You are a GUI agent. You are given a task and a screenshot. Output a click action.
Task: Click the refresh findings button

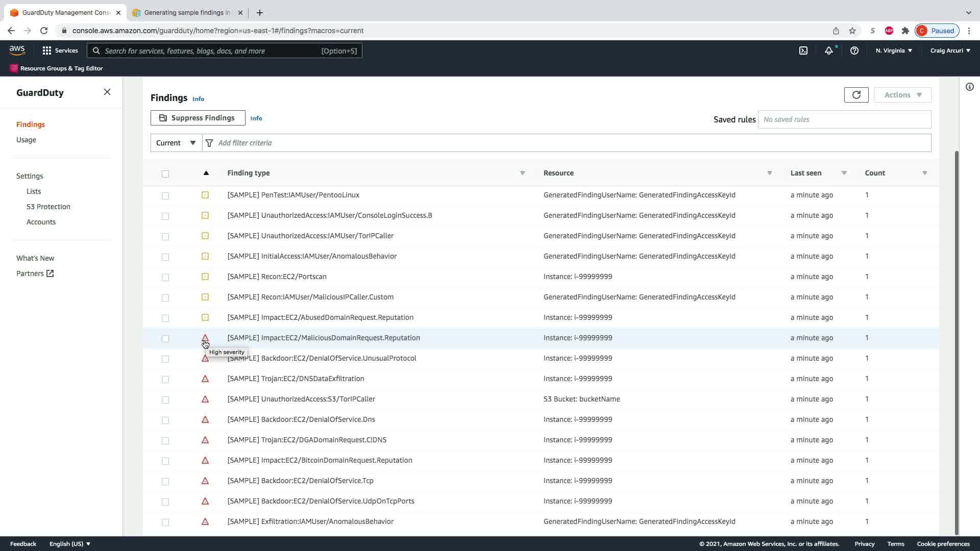(x=856, y=95)
